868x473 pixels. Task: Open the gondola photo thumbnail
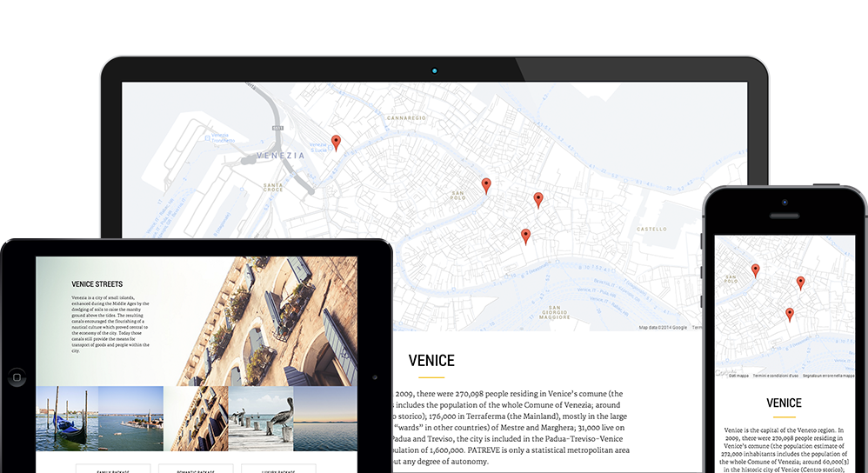[x=67, y=418]
